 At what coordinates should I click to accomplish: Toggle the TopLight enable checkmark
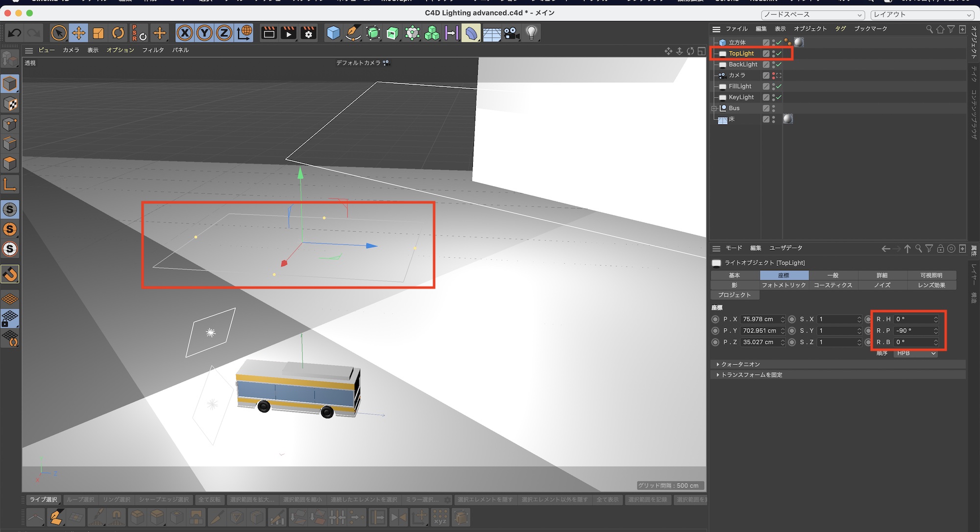[x=779, y=53]
